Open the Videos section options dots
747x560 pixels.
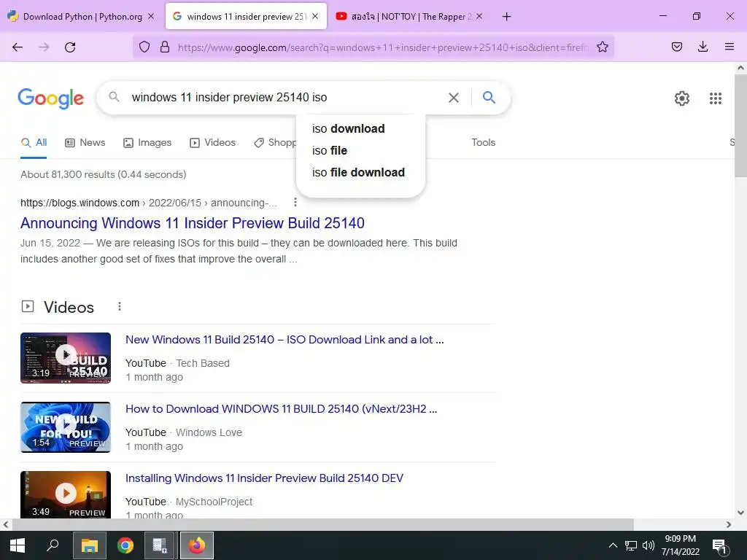[x=120, y=306]
